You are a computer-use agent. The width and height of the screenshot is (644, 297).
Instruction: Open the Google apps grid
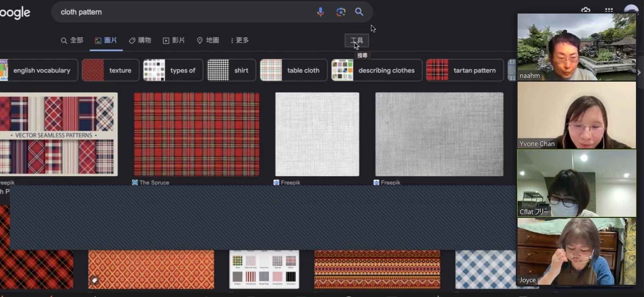coord(608,10)
